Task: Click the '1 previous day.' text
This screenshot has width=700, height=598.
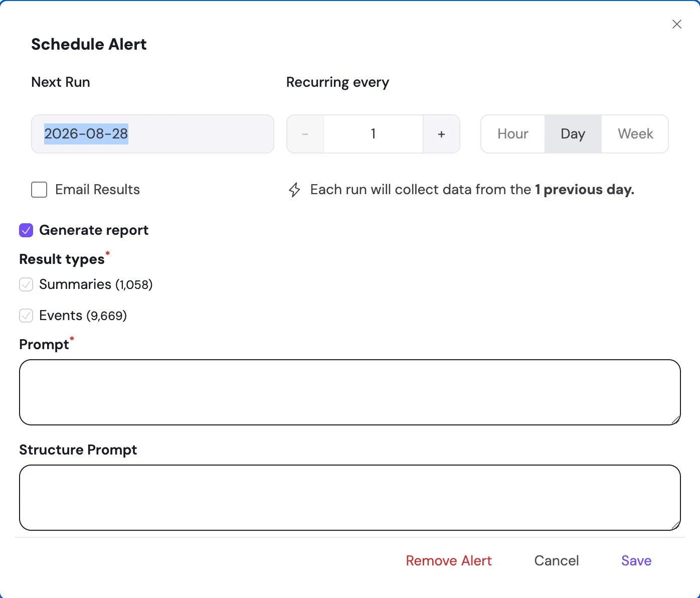Action: pyautogui.click(x=585, y=190)
